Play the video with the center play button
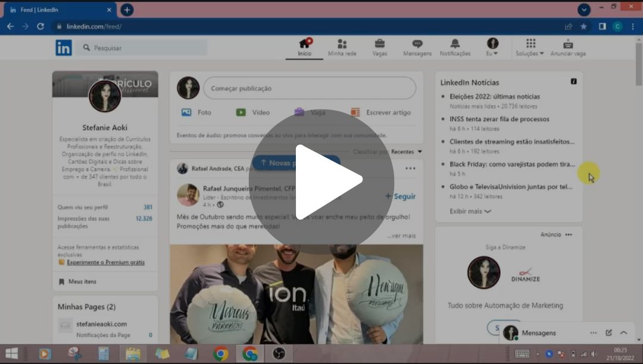The width and height of the screenshot is (643, 364). point(321,181)
